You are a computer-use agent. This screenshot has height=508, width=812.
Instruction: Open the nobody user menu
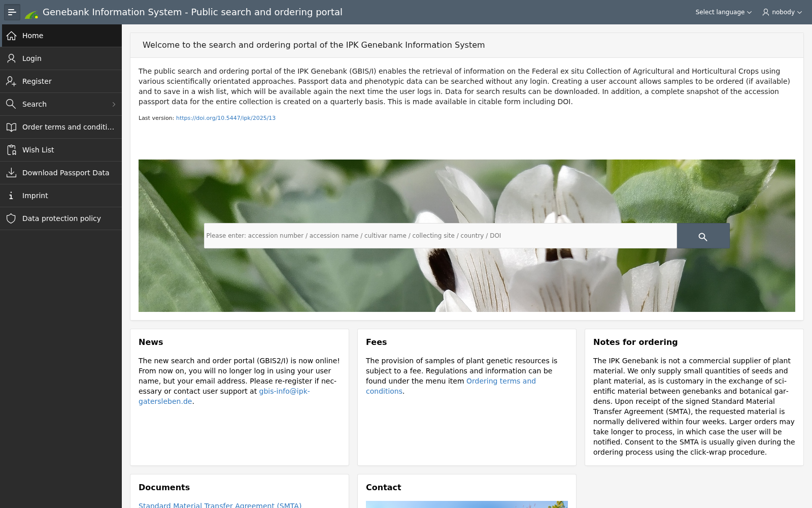782,12
